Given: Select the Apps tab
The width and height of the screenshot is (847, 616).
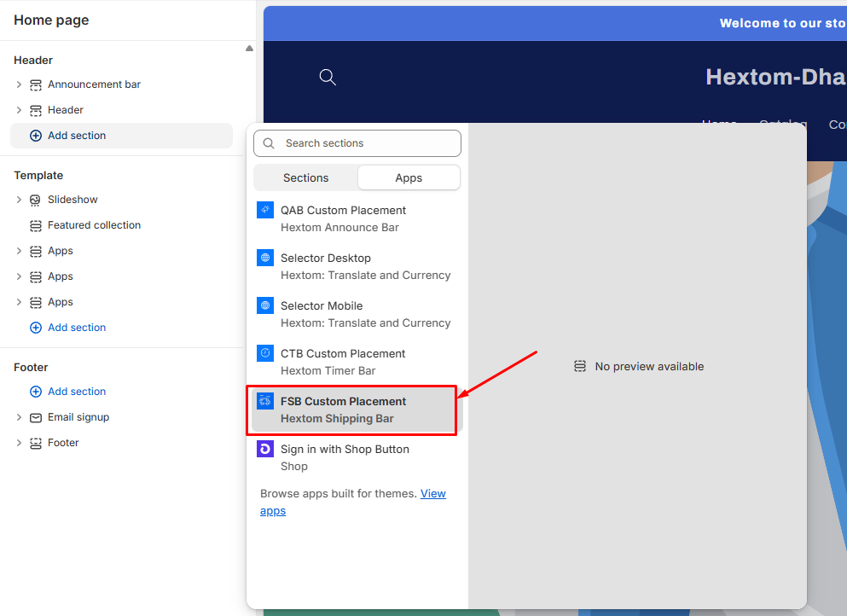Looking at the screenshot, I should [x=409, y=177].
